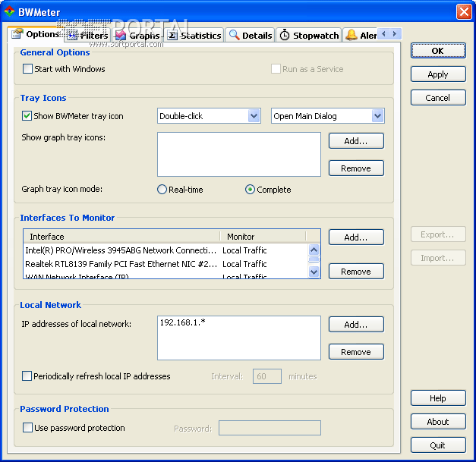Click the BWMeter title bar logo

click(x=9, y=11)
